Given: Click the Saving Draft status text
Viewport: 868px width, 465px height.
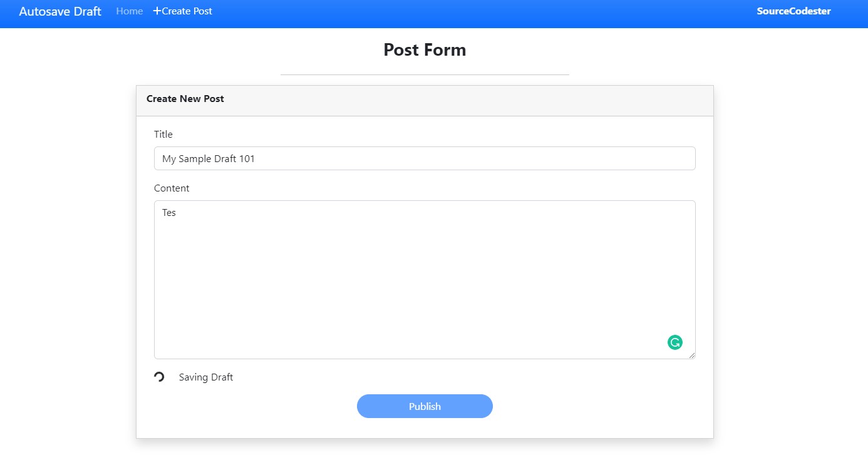Looking at the screenshot, I should pyautogui.click(x=206, y=377).
